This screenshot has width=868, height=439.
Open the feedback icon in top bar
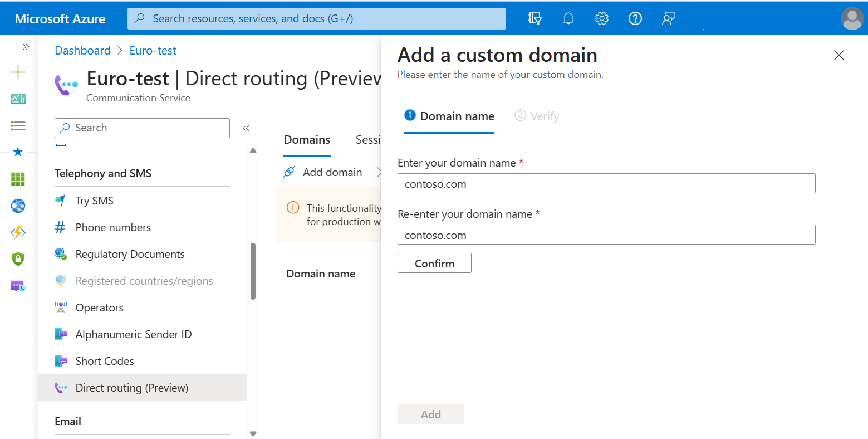(x=669, y=18)
